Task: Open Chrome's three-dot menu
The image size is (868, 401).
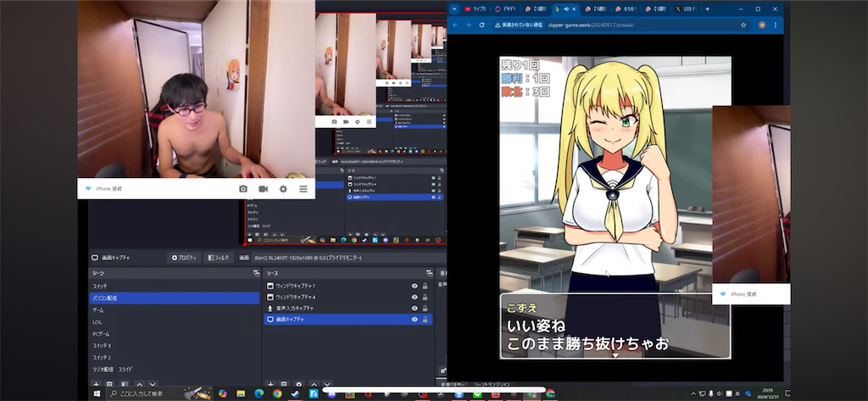Action: pyautogui.click(x=776, y=25)
